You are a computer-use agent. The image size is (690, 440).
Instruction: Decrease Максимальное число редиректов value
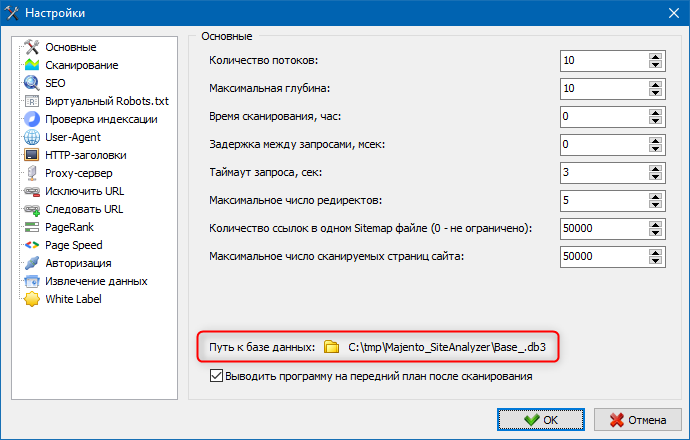[655, 205]
